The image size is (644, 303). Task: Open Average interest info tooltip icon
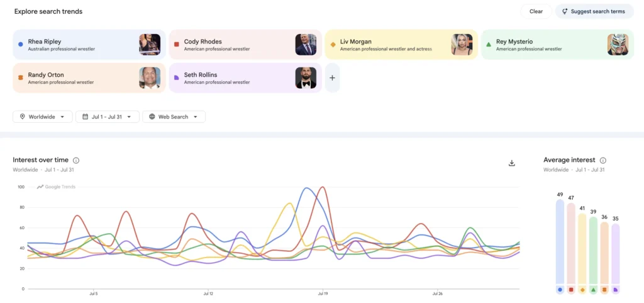coord(603,161)
